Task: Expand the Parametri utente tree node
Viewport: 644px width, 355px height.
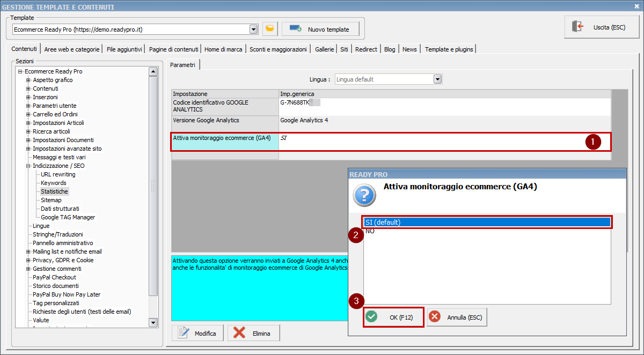Action: coord(28,106)
